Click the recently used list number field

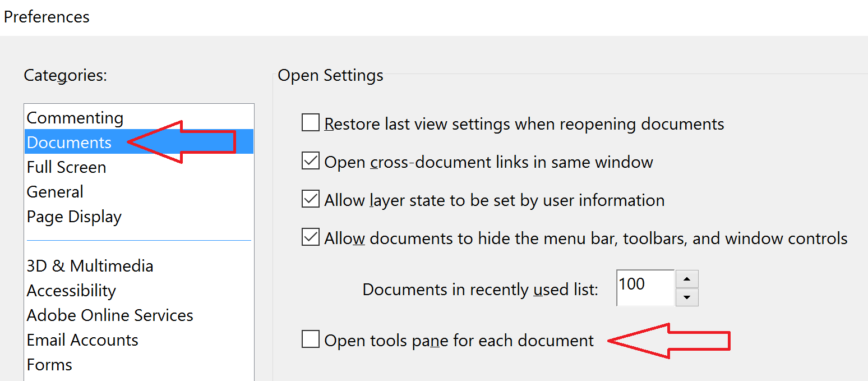[x=645, y=288]
